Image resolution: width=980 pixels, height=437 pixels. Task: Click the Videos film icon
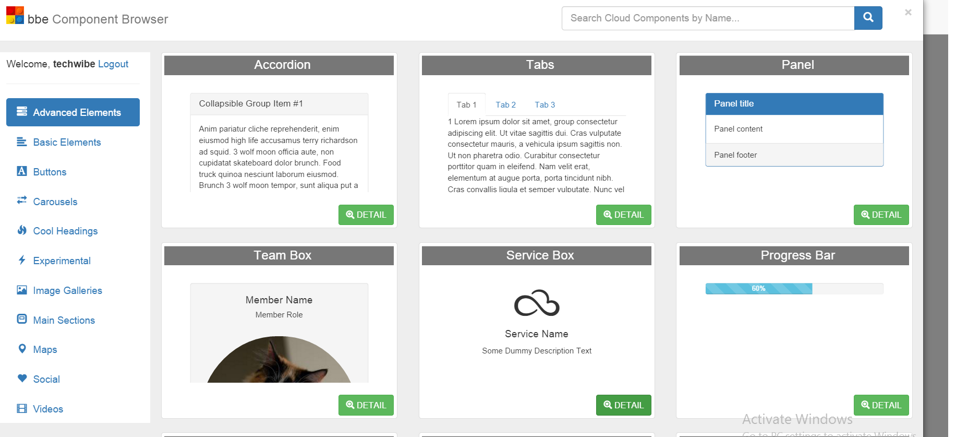click(x=22, y=408)
